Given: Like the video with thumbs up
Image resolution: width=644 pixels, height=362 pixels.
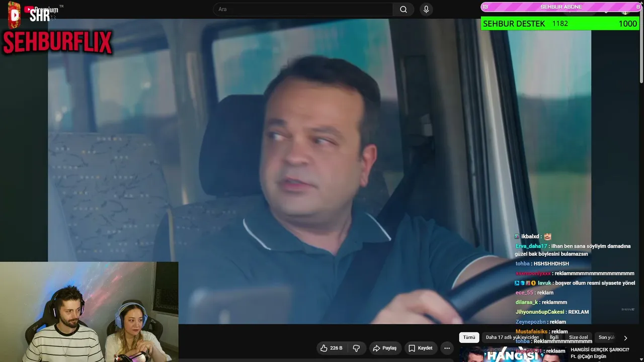Looking at the screenshot, I should point(332,348).
